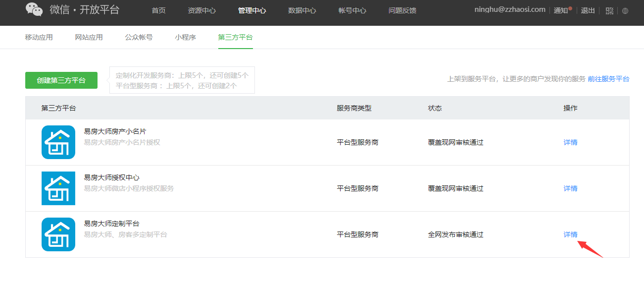
Task: Click 平台型服务商 type in 易房大师定制平台 row
Action: coord(358,234)
